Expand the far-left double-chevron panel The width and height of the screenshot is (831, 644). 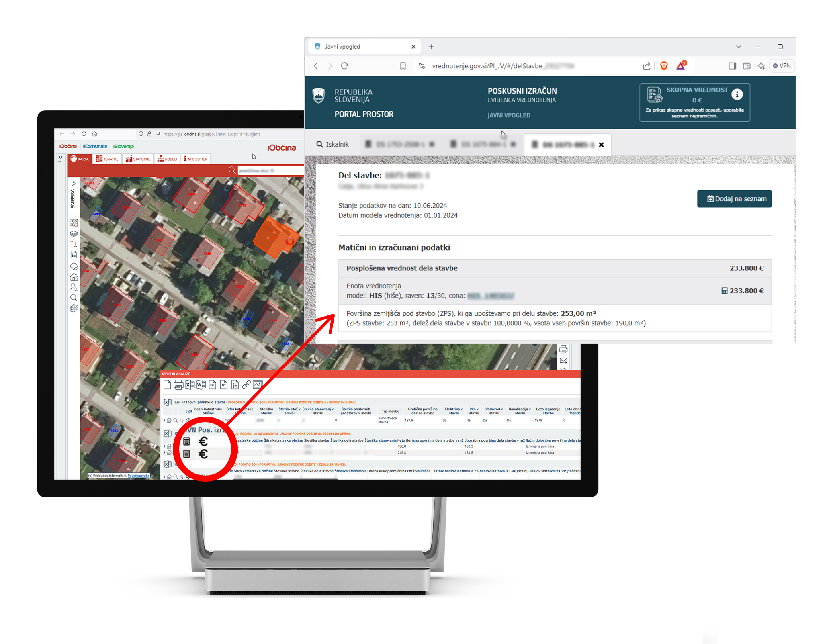coord(60,157)
